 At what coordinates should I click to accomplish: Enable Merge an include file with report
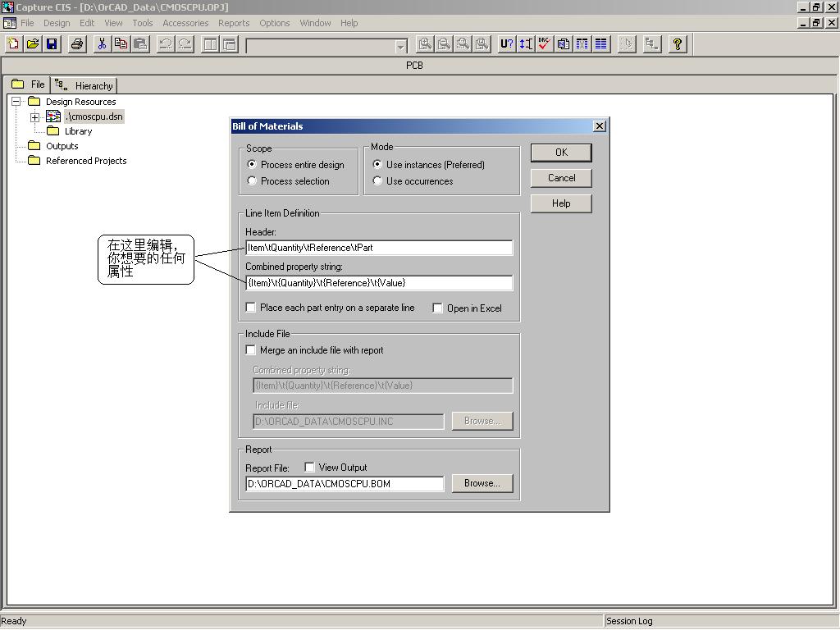pyautogui.click(x=250, y=349)
